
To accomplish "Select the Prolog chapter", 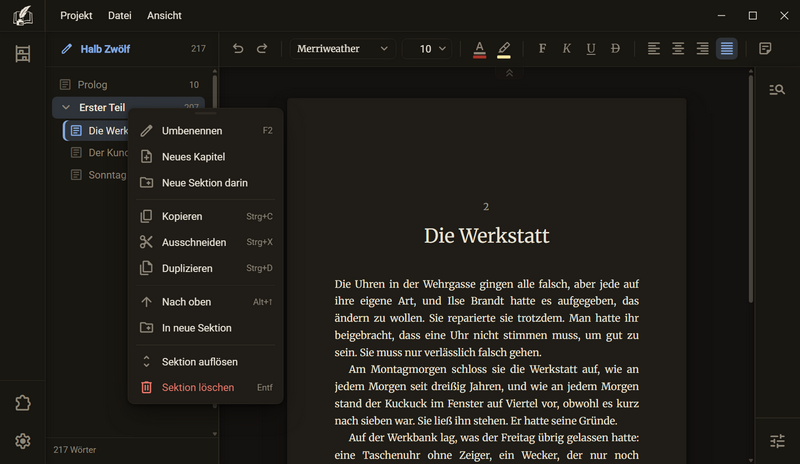I will [129, 85].
